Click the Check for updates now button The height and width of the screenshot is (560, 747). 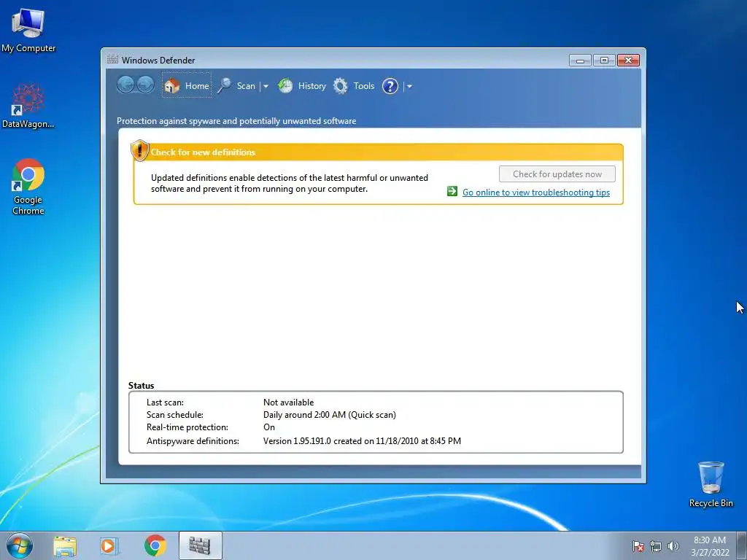click(557, 174)
